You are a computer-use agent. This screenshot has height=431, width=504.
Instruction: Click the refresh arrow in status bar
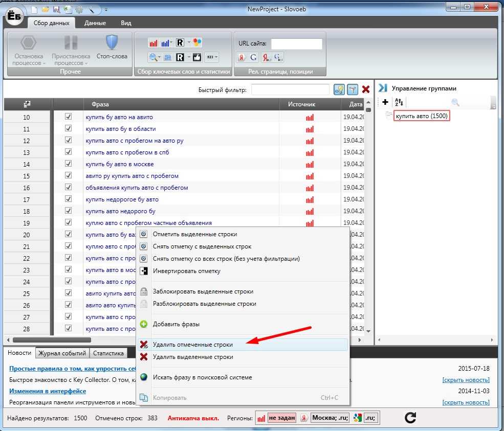(410, 418)
